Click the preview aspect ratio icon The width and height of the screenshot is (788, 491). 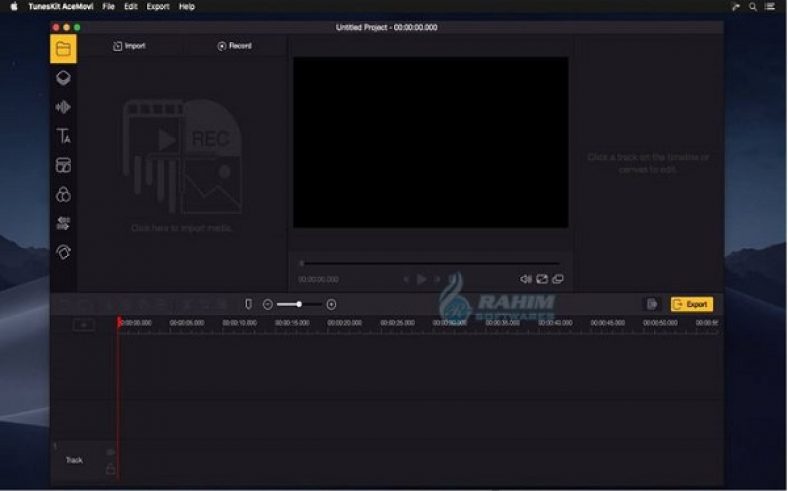click(x=558, y=279)
